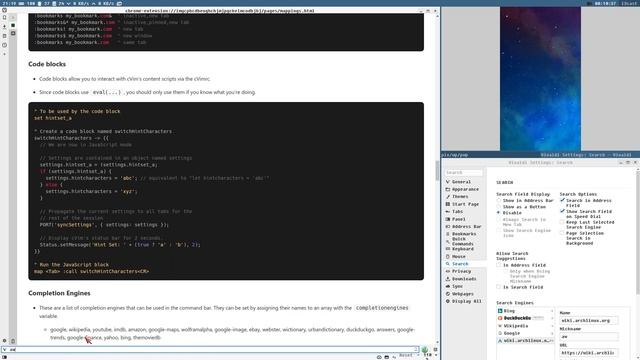The width and height of the screenshot is (640, 360).
Task: Select DuckDuckGo in search engines list
Action: tap(525, 318)
